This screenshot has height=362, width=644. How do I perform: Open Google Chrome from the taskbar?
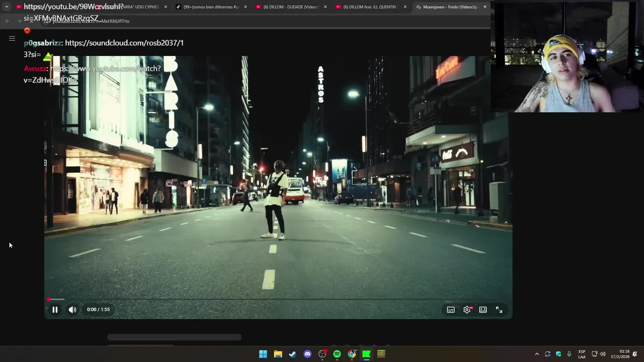click(x=352, y=354)
